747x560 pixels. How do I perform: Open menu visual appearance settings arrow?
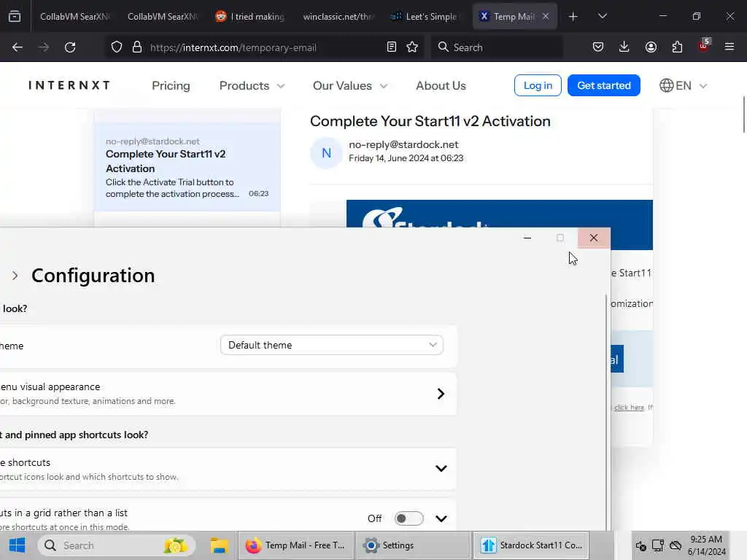[x=441, y=394]
